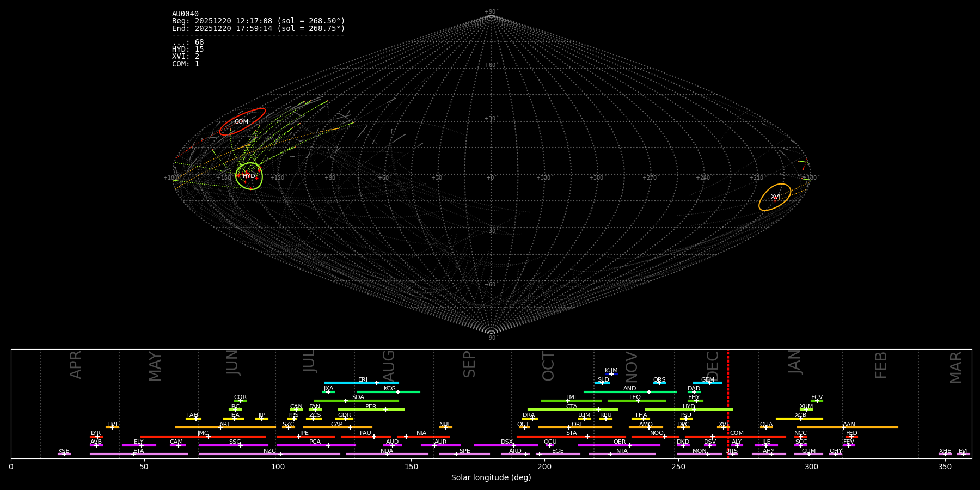Select the DRA shower label in timeline
The width and height of the screenshot is (980, 490).
click(x=529, y=415)
